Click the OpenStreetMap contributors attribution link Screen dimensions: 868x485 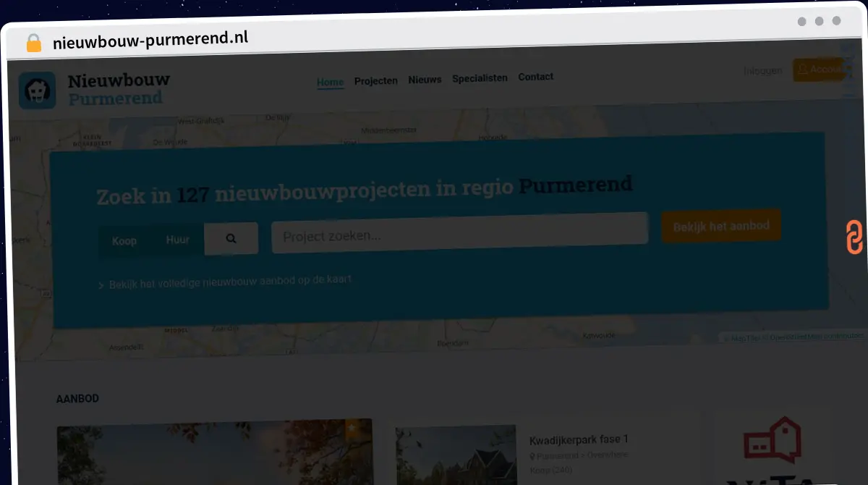[x=817, y=337]
